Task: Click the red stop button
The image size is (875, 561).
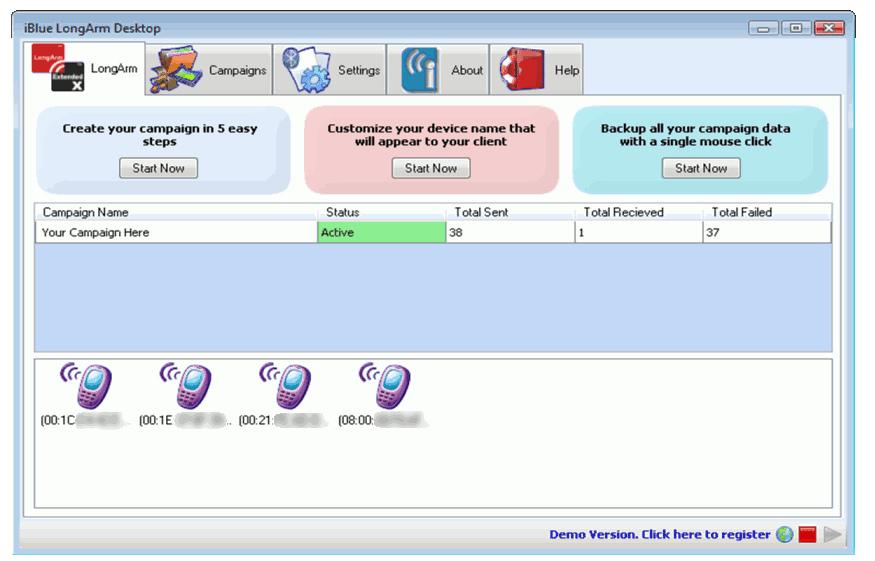Action: [807, 534]
